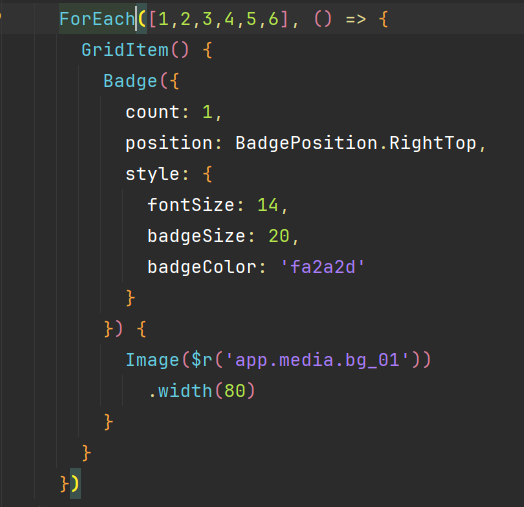
Task: Click the width value 80
Action: 235,391
